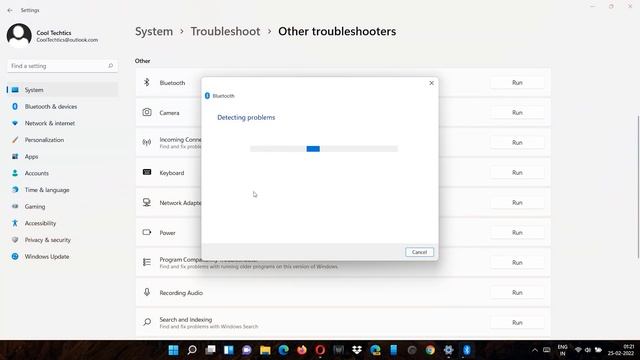The width and height of the screenshot is (640, 360).
Task: Click the Recording Audio microphone icon
Action: pyautogui.click(x=147, y=292)
